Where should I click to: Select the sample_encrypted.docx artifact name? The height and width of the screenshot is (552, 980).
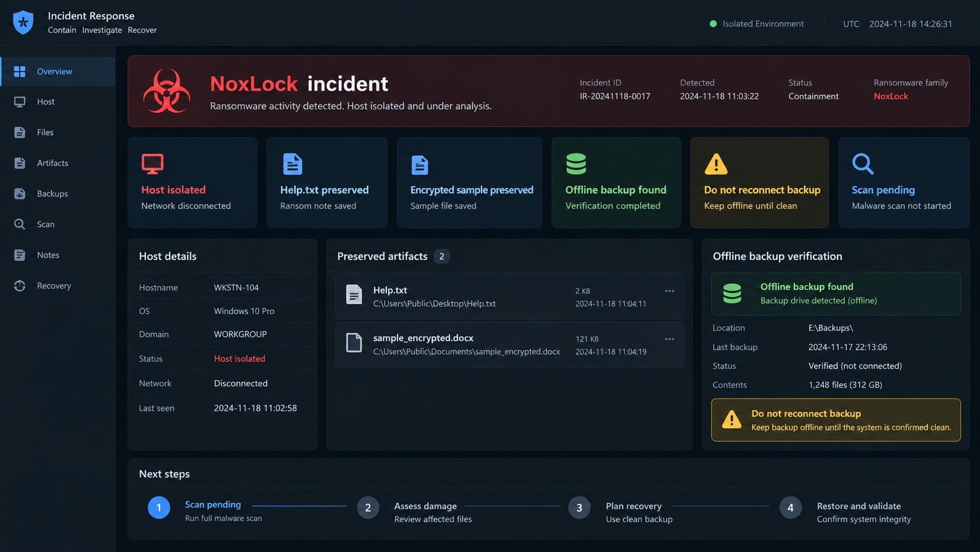pos(423,338)
